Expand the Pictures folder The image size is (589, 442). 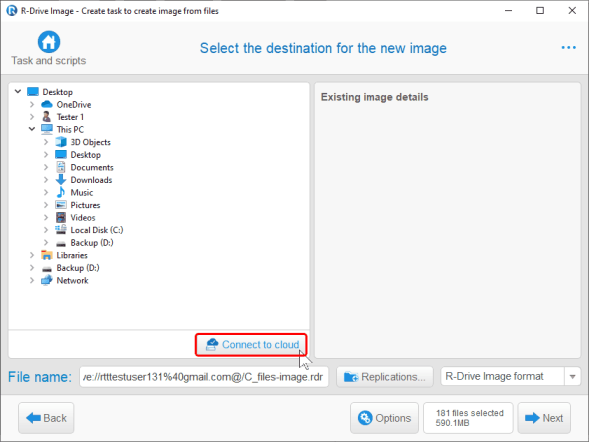pyautogui.click(x=46, y=205)
